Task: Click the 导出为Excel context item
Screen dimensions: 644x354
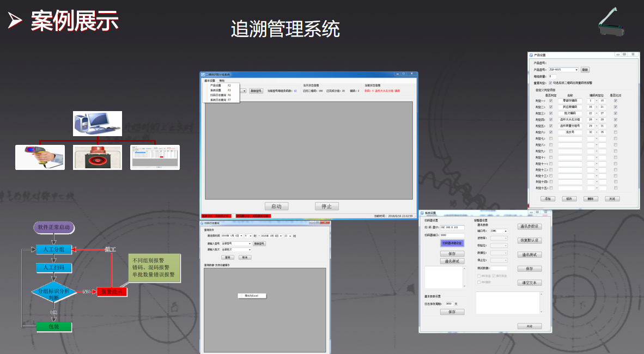Action: click(x=252, y=296)
